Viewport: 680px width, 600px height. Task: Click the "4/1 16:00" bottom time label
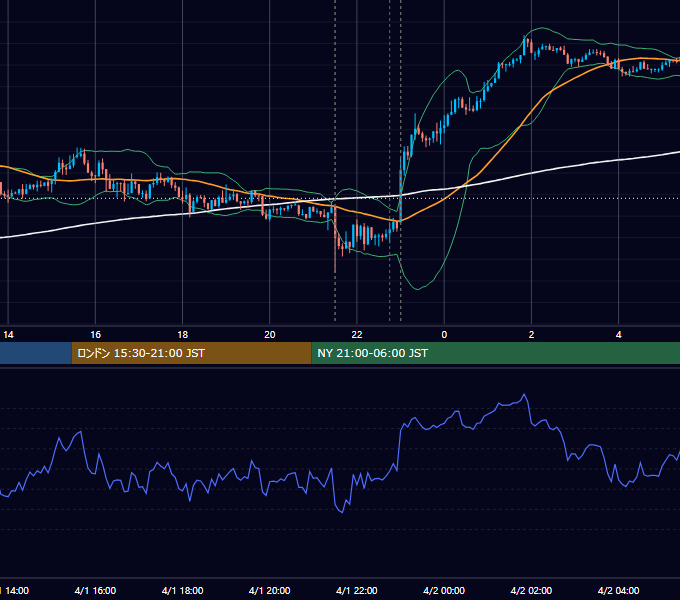(95, 590)
